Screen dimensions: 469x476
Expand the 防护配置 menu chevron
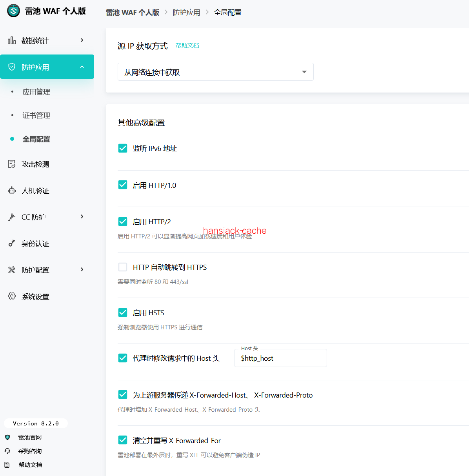coord(82,269)
